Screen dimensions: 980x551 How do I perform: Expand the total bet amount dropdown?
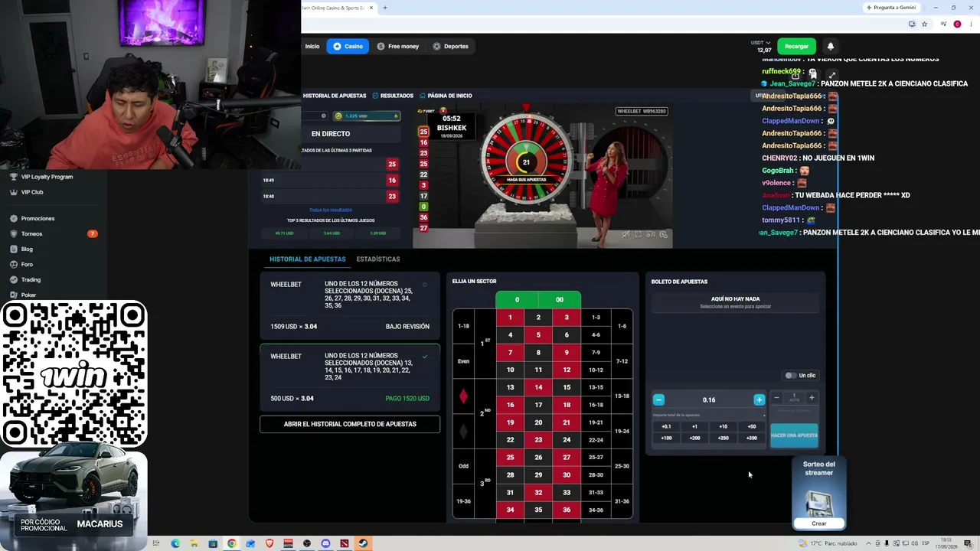(x=763, y=415)
